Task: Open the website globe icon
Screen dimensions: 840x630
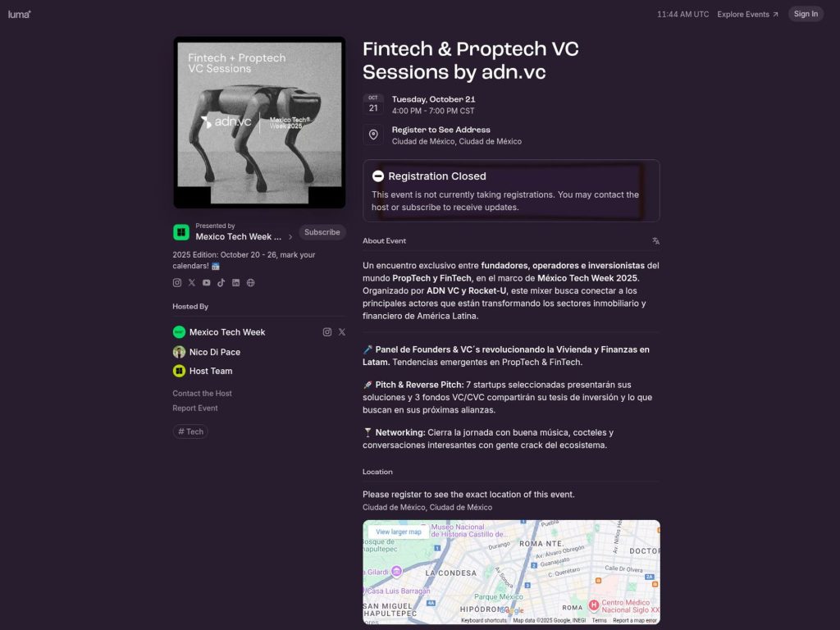Action: point(251,282)
